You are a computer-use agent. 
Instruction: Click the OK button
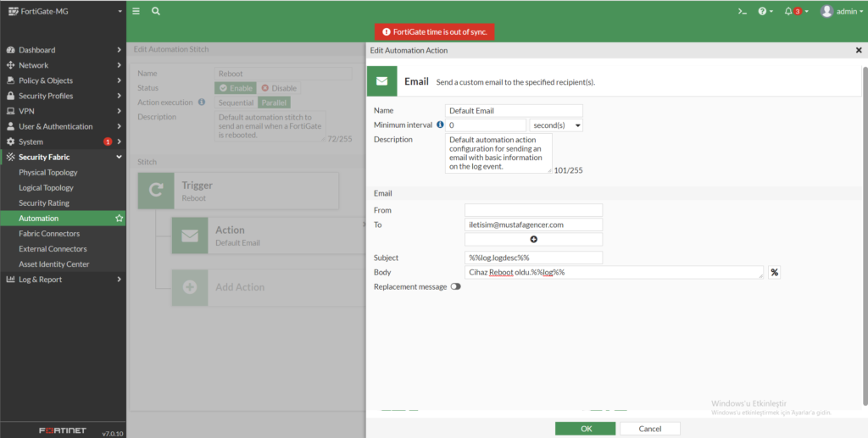586,429
